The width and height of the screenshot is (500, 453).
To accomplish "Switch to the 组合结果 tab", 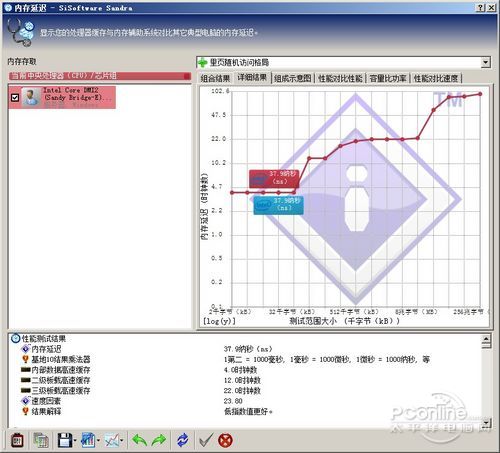I will (215, 78).
